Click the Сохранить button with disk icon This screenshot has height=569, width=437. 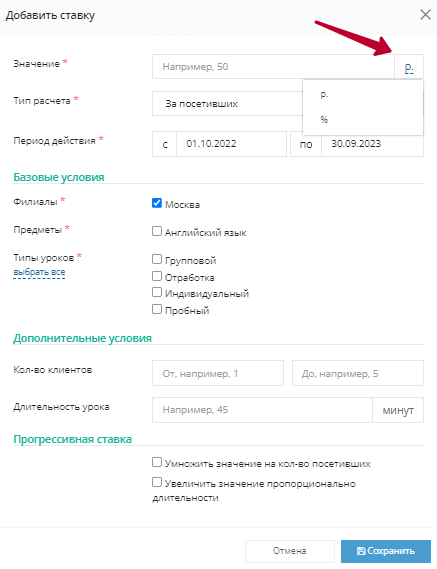coord(386,551)
